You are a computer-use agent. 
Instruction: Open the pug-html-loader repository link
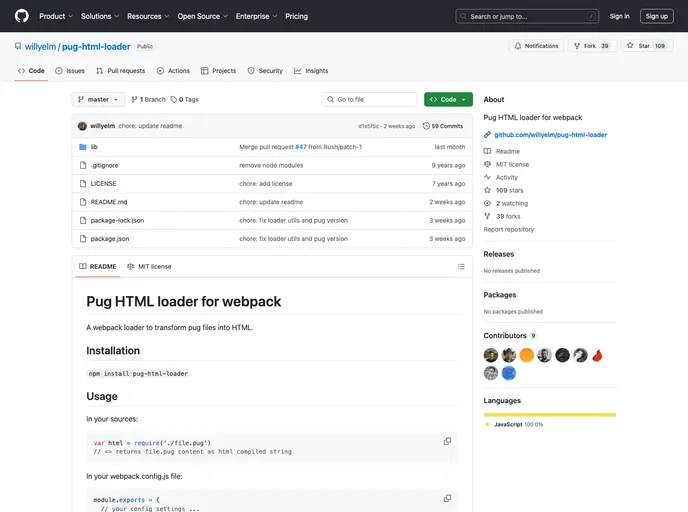tap(96, 47)
